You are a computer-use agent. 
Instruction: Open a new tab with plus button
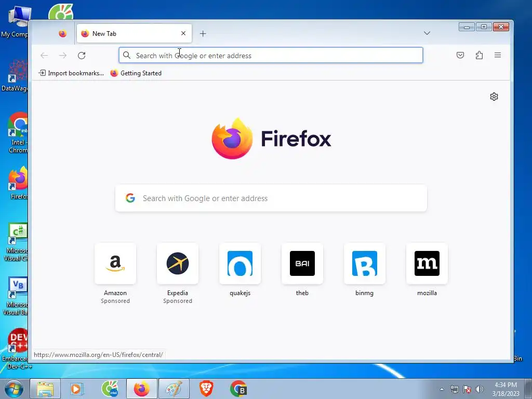point(203,34)
